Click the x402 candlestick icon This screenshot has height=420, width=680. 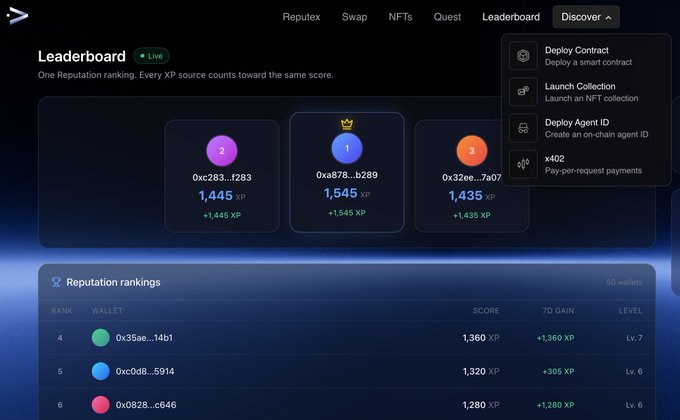pos(523,164)
